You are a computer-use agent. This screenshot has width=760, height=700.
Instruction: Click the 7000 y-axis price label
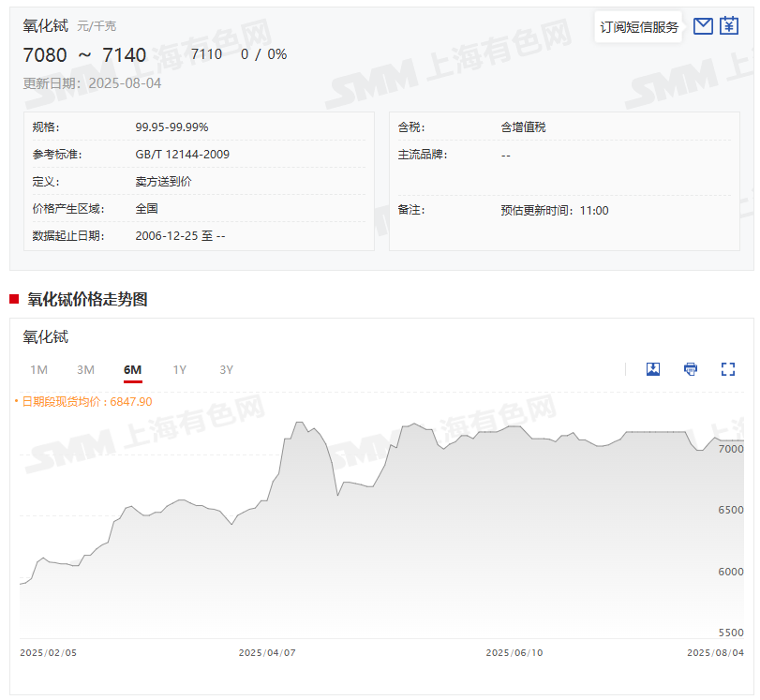tap(731, 450)
